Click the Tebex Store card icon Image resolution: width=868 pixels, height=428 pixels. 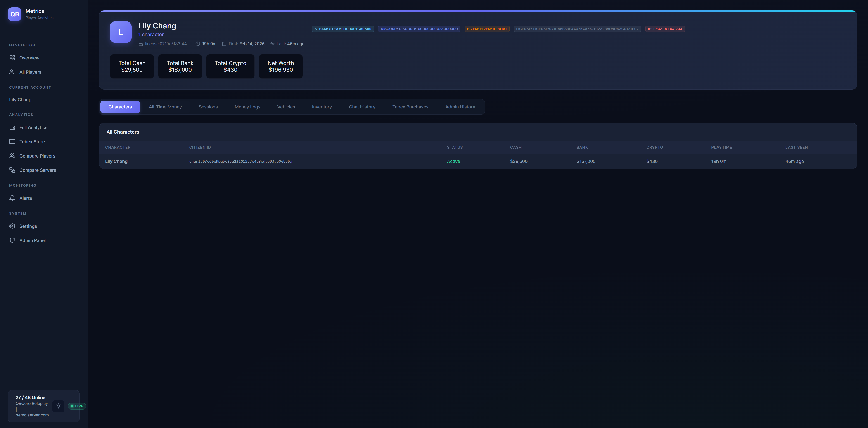pyautogui.click(x=12, y=142)
